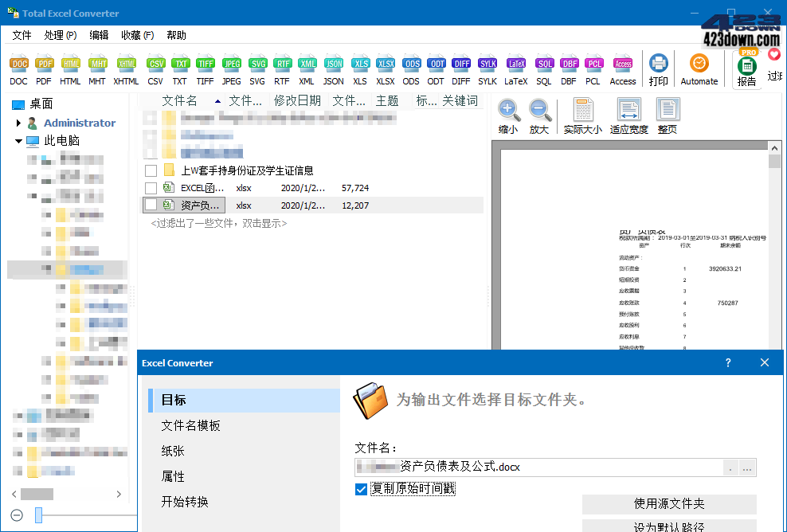The height and width of the screenshot is (532, 787).
Task: Check the EXCEL团 xlsx file checkbox
Action: tap(150, 187)
